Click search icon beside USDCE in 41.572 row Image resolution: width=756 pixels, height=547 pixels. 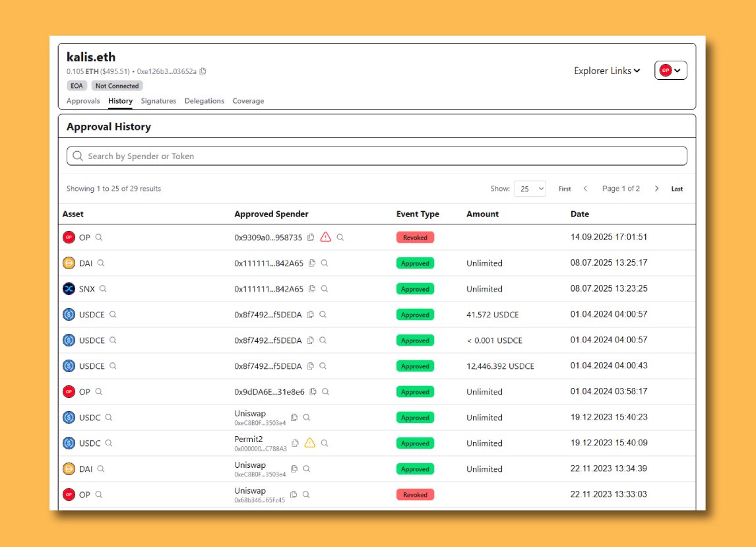[113, 315]
